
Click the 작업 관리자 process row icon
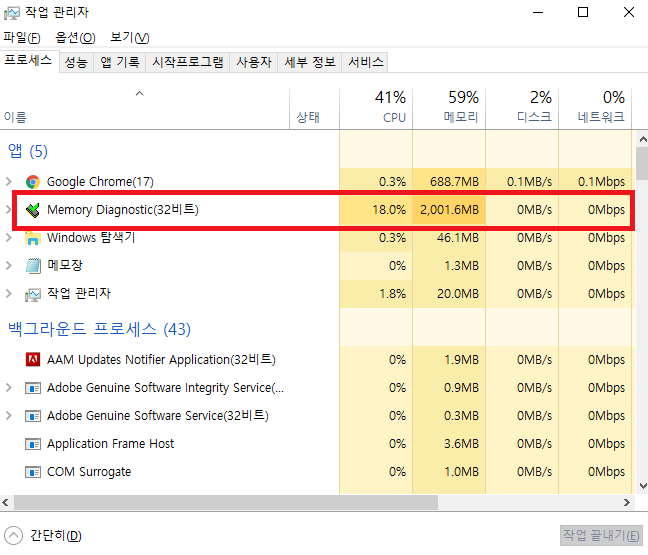[33, 294]
